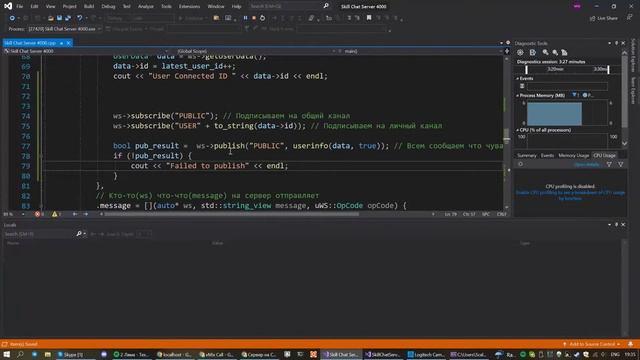The height and width of the screenshot is (360, 640).
Task: Switch to the Summary tab
Action: pyautogui.click(x=527, y=156)
